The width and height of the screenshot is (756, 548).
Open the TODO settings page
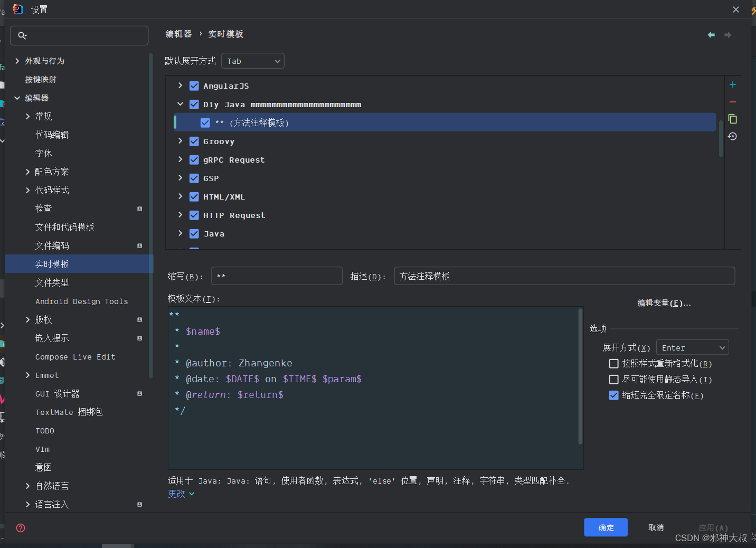[45, 431]
